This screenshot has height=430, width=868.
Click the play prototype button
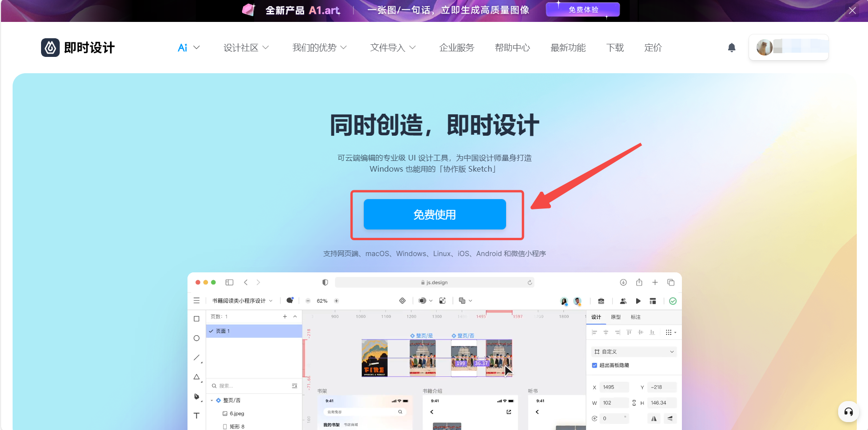point(638,301)
